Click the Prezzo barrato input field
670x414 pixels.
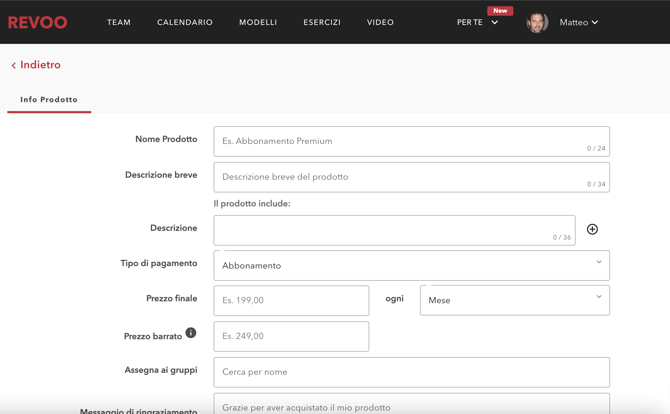point(291,336)
